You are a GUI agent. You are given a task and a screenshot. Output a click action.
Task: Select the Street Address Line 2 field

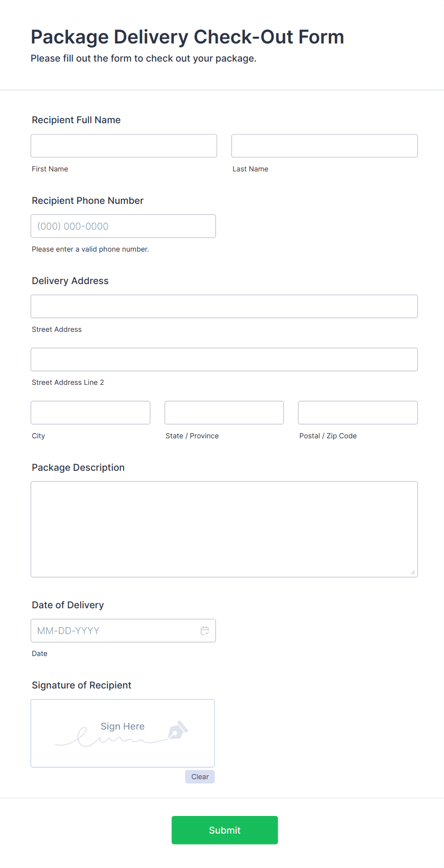224,360
